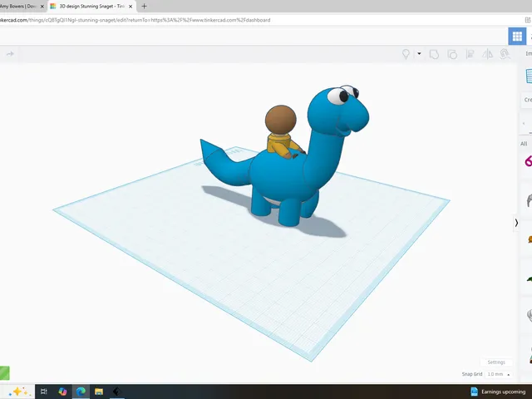Select the magenta shape in the shapes panel
Viewport: 532px width, 399px height.
coord(529,160)
